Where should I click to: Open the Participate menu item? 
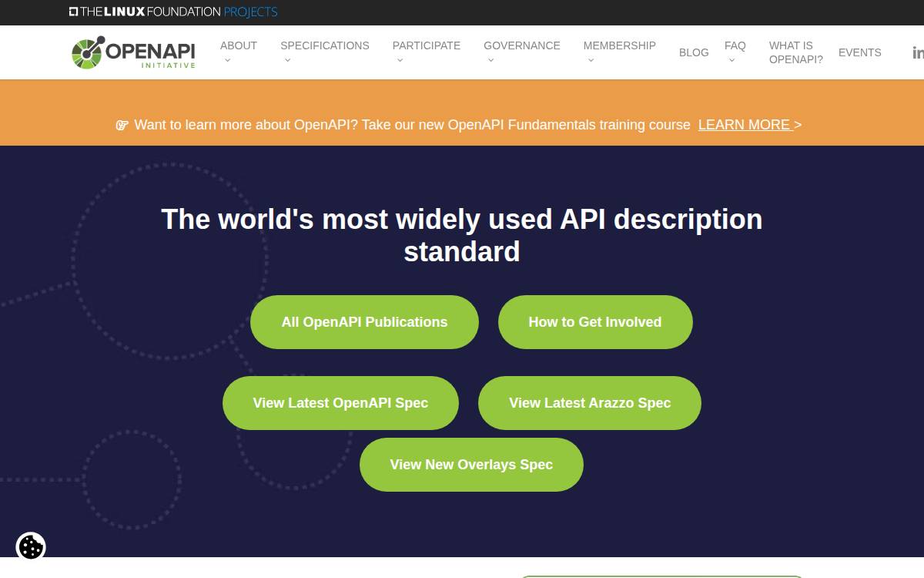click(x=427, y=45)
